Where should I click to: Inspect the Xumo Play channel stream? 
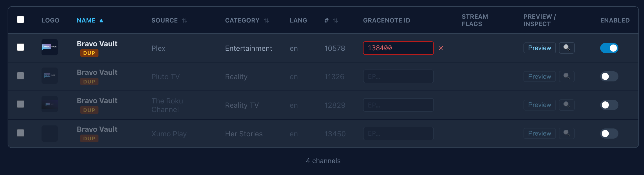567,134
